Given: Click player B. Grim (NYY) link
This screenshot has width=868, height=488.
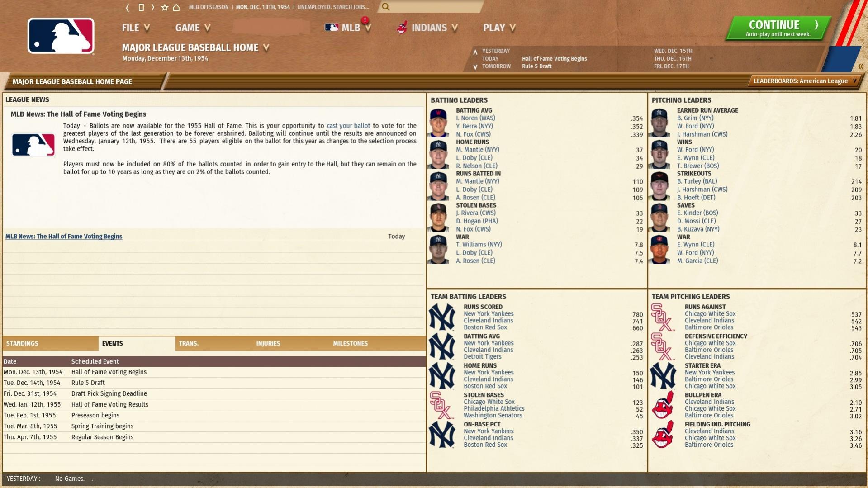Looking at the screenshot, I should [695, 118].
